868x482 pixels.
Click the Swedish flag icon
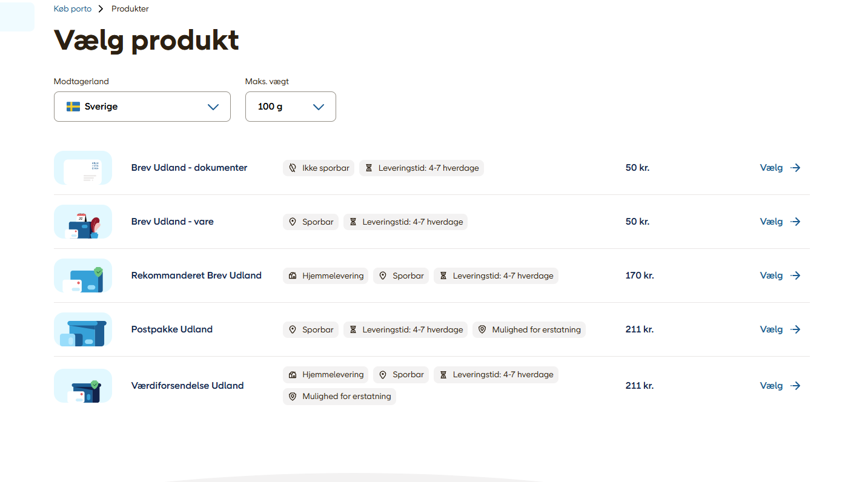click(x=73, y=107)
